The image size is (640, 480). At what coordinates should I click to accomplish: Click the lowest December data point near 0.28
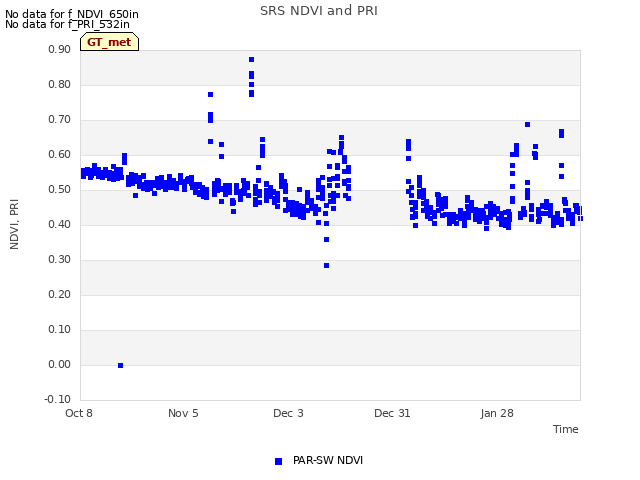pos(327,266)
